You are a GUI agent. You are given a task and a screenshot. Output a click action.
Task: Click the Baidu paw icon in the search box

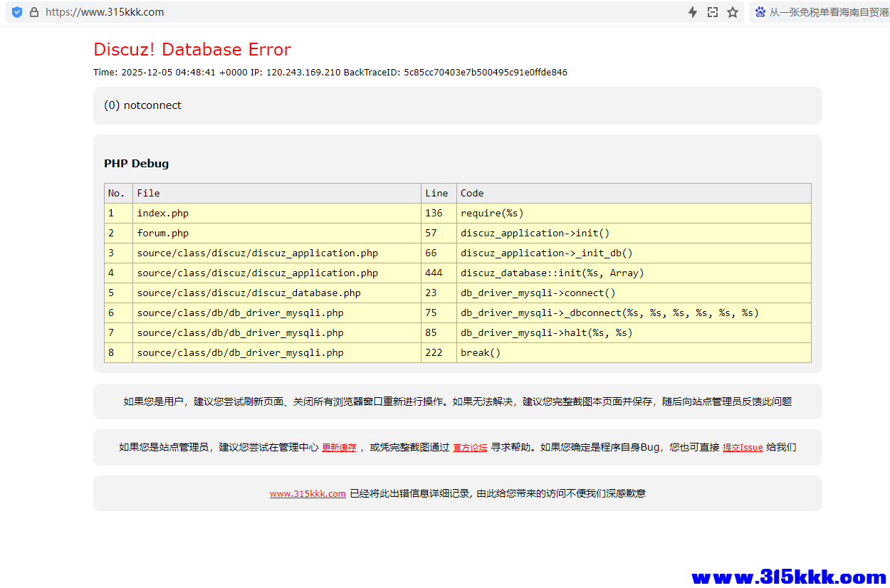coord(760,12)
